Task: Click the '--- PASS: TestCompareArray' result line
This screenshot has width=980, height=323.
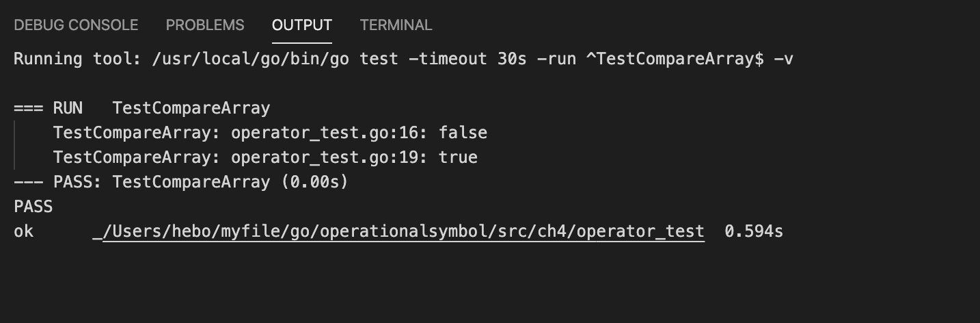Action: pyautogui.click(x=181, y=182)
